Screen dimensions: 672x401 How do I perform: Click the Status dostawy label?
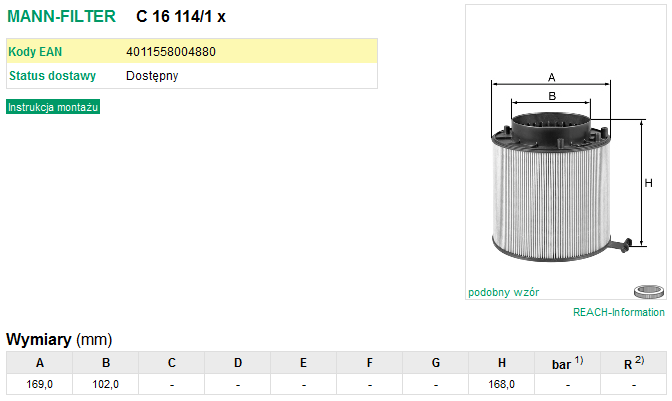click(52, 75)
